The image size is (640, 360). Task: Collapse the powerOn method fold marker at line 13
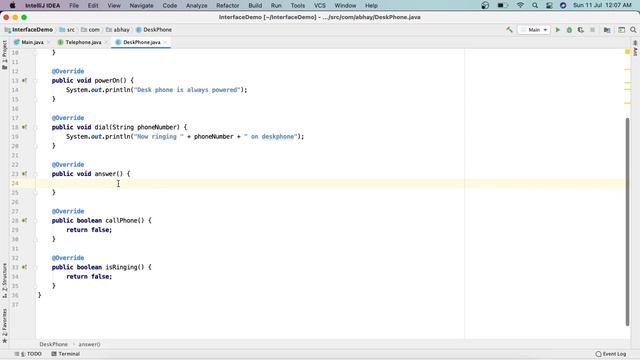(x=36, y=80)
